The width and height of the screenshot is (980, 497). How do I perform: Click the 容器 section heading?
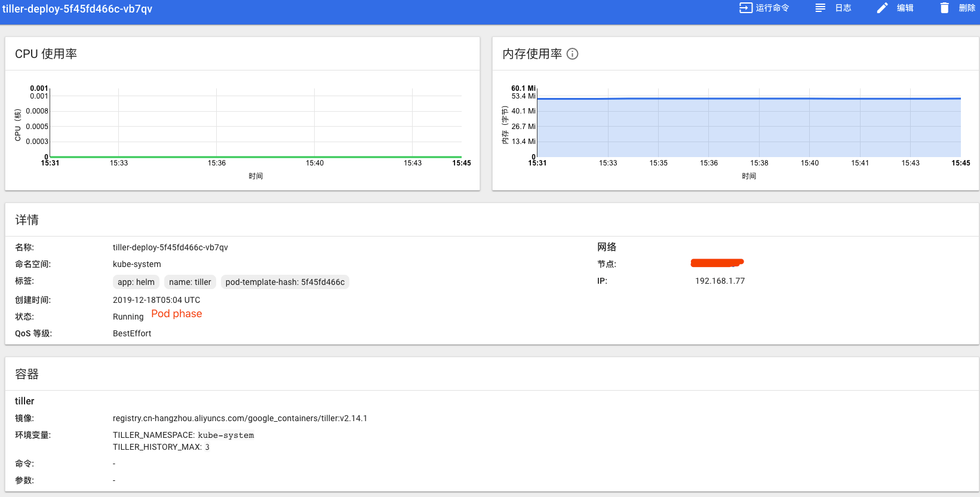pyautogui.click(x=27, y=374)
